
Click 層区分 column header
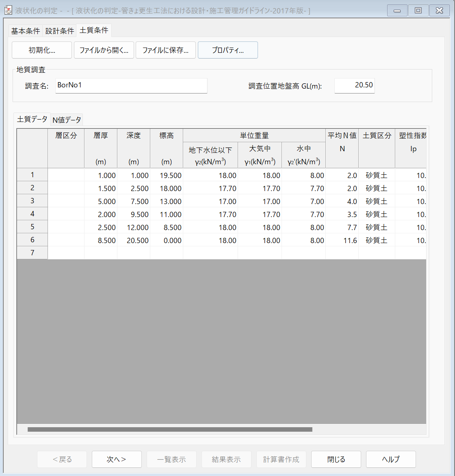click(x=66, y=148)
